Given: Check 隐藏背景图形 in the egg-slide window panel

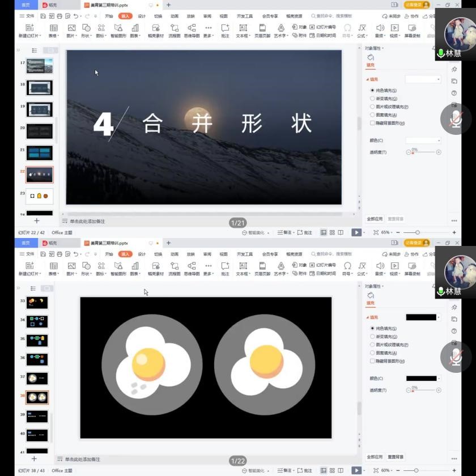Looking at the screenshot, I should coord(372,361).
